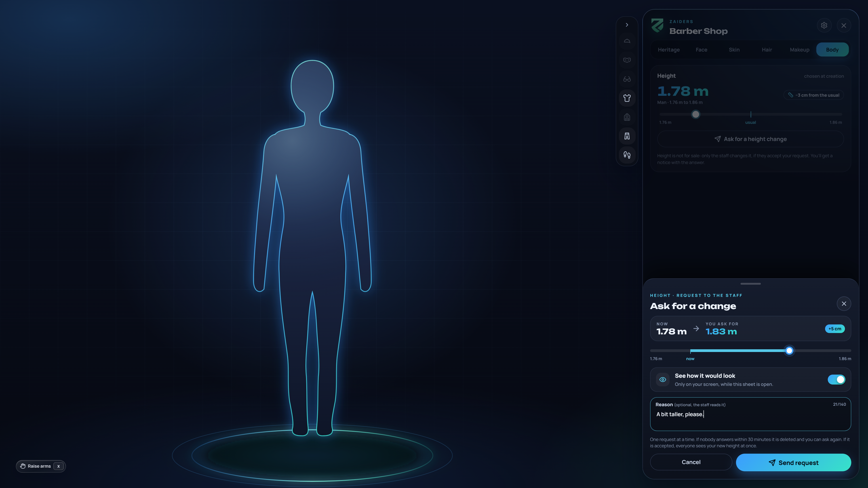Switch to the Hair tab
The height and width of the screenshot is (488, 868).
[x=767, y=49]
